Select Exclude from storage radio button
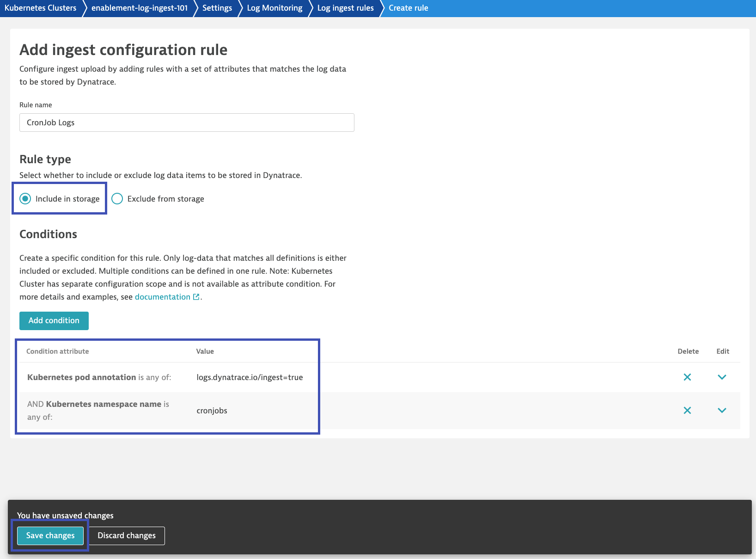The height and width of the screenshot is (559, 756). coord(117,199)
